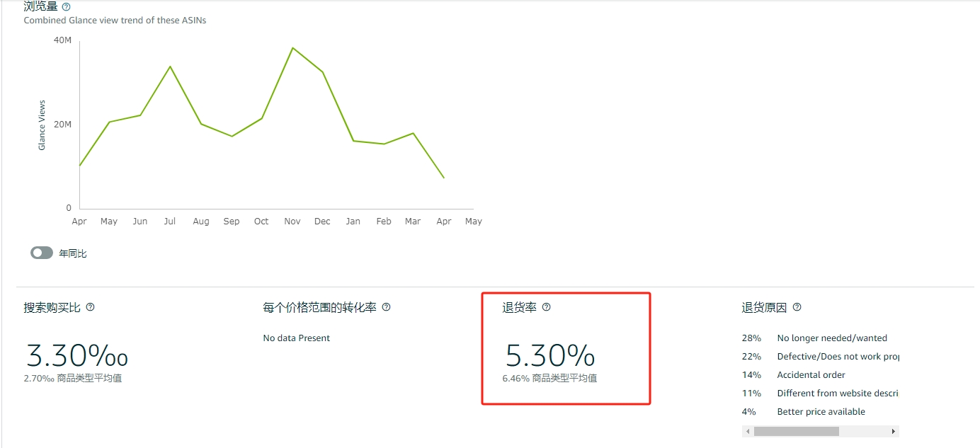Select the "Better price available" return reason
Image resolution: width=980 pixels, height=448 pixels.
click(x=821, y=412)
